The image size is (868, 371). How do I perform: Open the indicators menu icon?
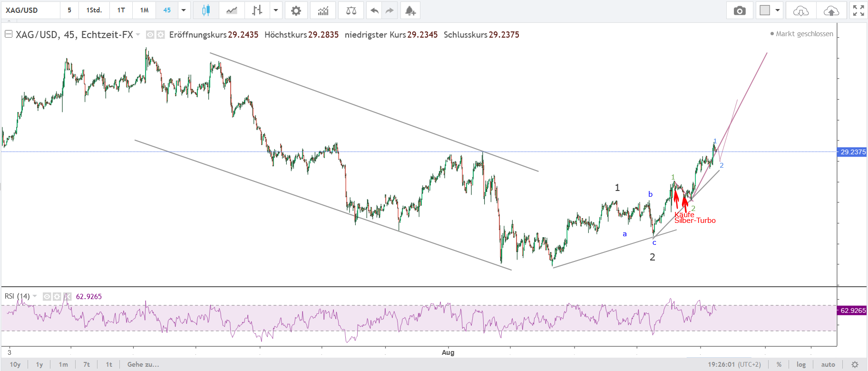point(323,10)
